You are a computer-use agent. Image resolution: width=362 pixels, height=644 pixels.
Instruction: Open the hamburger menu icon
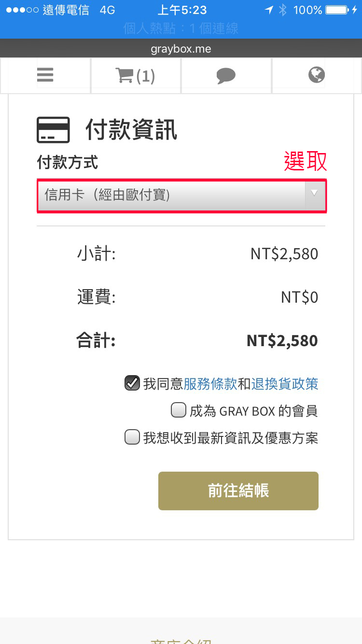point(45,75)
